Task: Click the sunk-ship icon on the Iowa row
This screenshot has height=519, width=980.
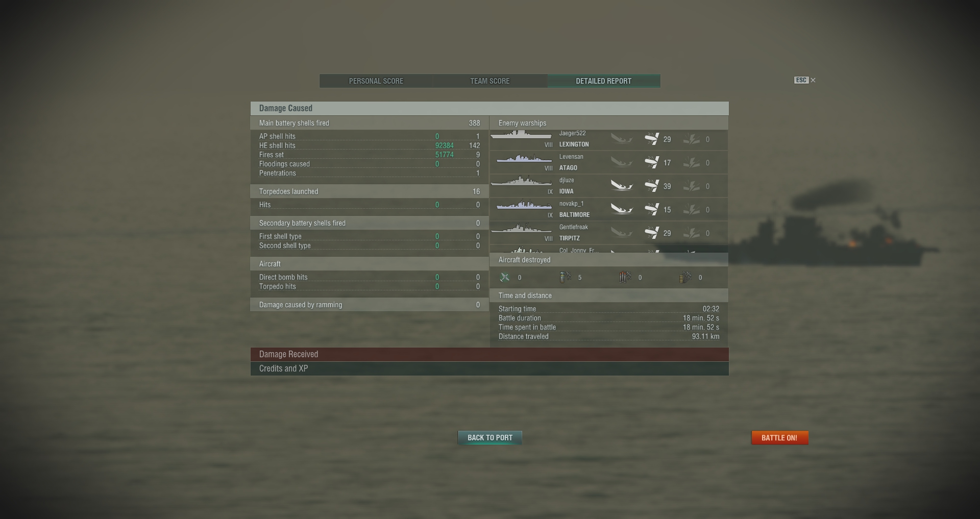Action: click(x=622, y=186)
